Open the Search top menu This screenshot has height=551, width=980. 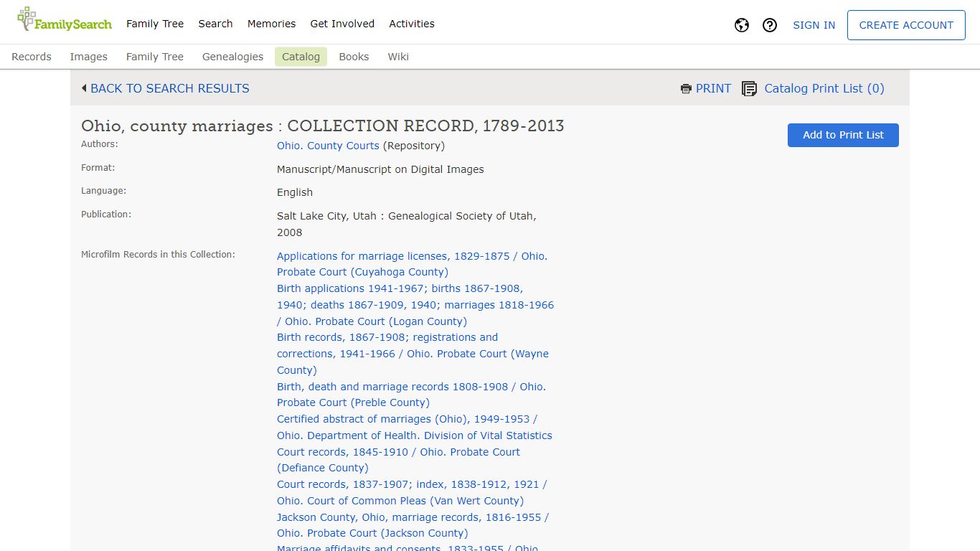pos(215,24)
